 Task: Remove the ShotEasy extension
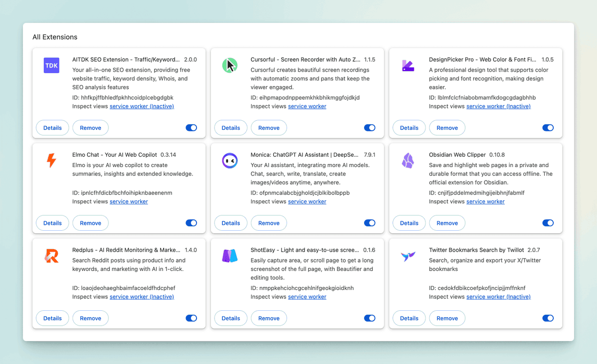point(269,318)
